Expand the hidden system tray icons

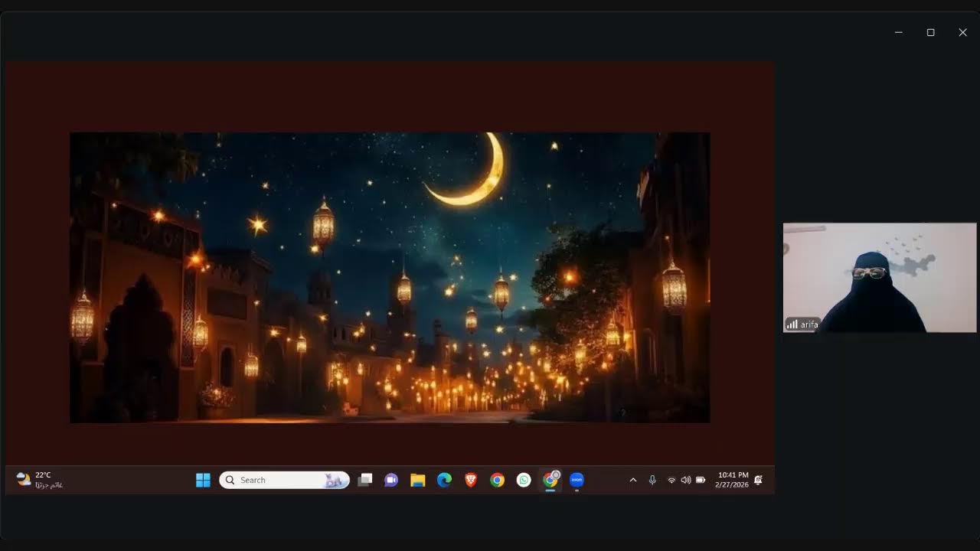click(x=633, y=480)
